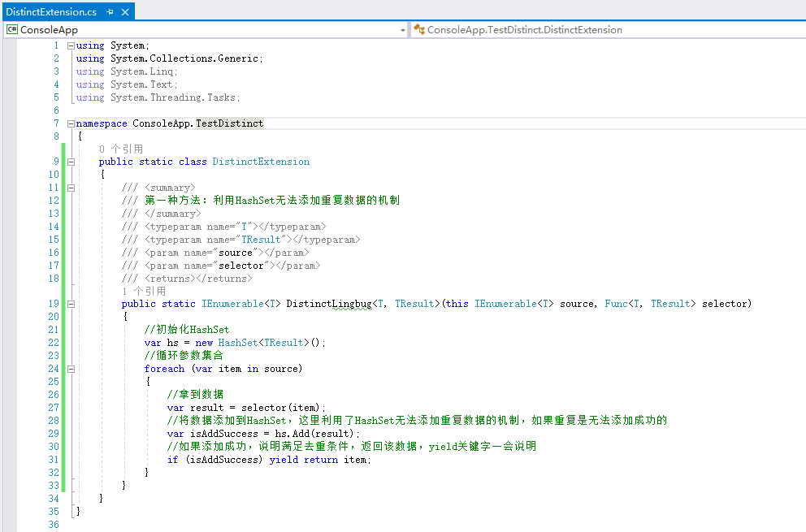Collapse the DistinctLingbug method block
Image resolution: width=806 pixels, height=532 pixels.
pos(71,304)
